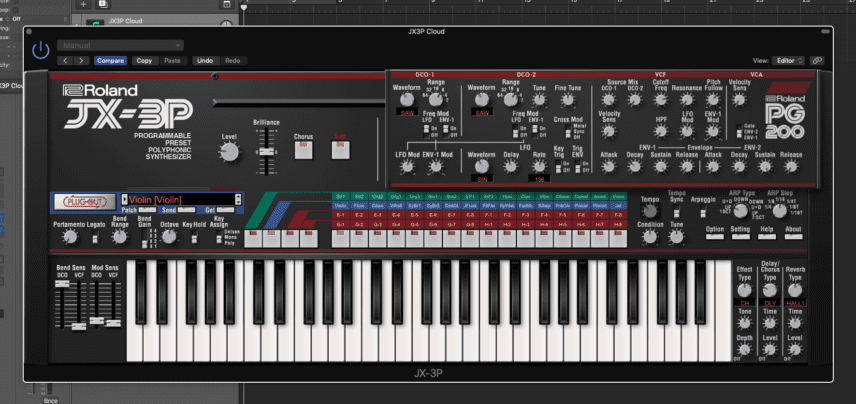Toggle the Legato switch
Image resolution: width=856 pixels, height=404 pixels.
(95, 237)
